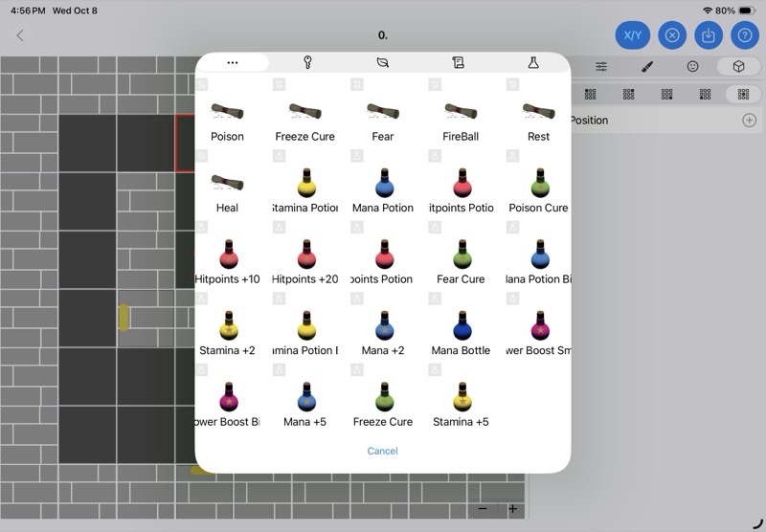Click the zoom in plus button
The image size is (766, 532).
point(513,509)
